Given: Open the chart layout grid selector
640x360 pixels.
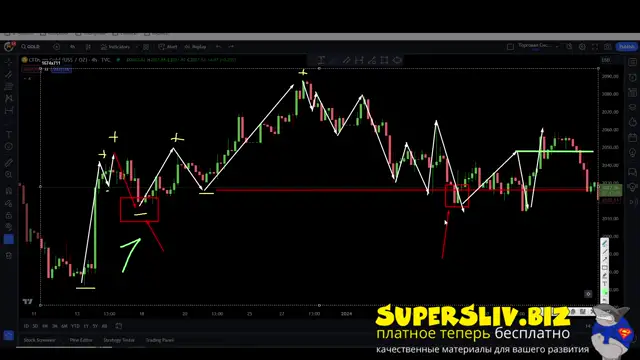Looking at the screenshot, I should (x=146, y=47).
